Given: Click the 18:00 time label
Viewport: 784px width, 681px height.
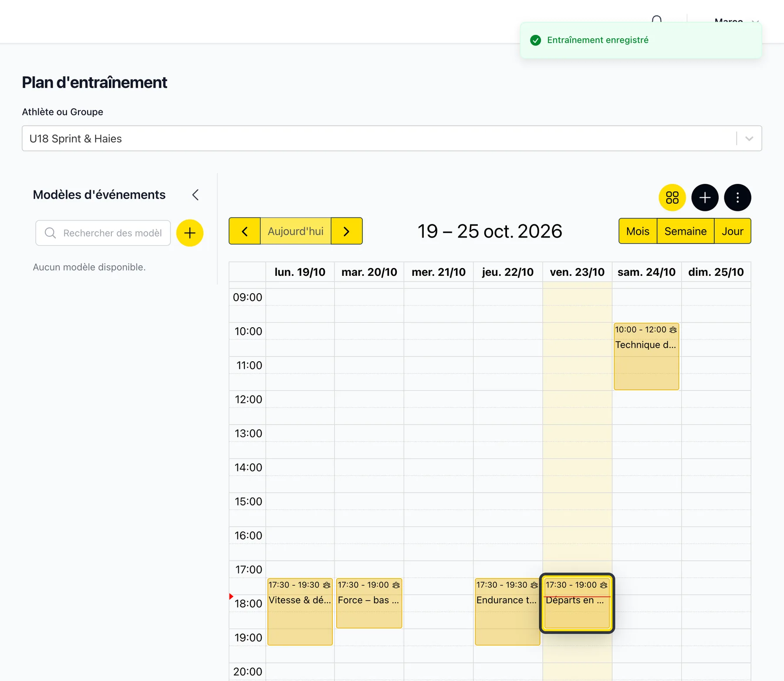Looking at the screenshot, I should pos(248,604).
